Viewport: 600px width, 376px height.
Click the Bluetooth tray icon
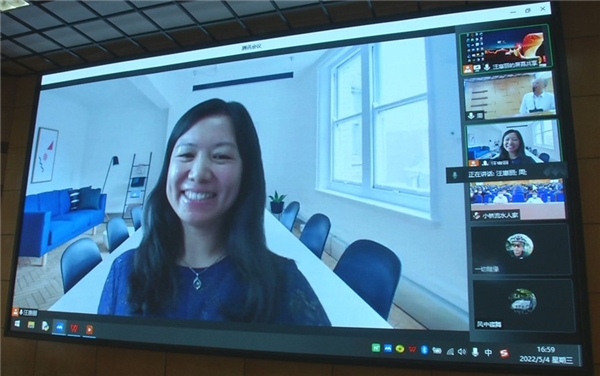424,350
